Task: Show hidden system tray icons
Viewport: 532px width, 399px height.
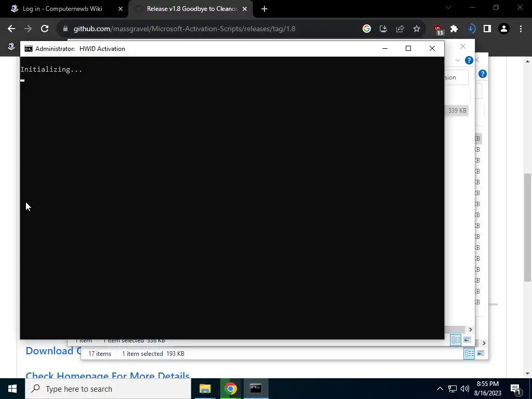Action: click(x=440, y=389)
